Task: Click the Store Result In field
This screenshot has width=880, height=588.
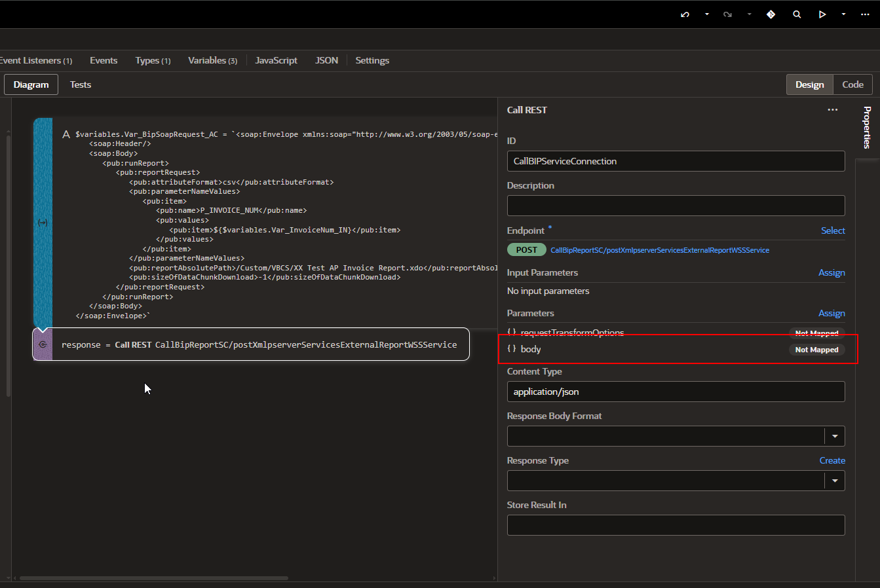Action: [676, 525]
